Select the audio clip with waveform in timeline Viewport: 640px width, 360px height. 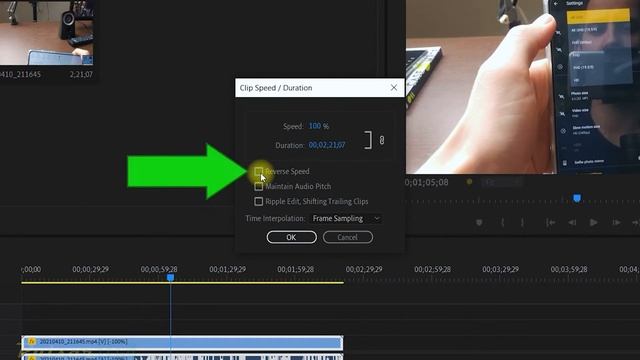182,357
